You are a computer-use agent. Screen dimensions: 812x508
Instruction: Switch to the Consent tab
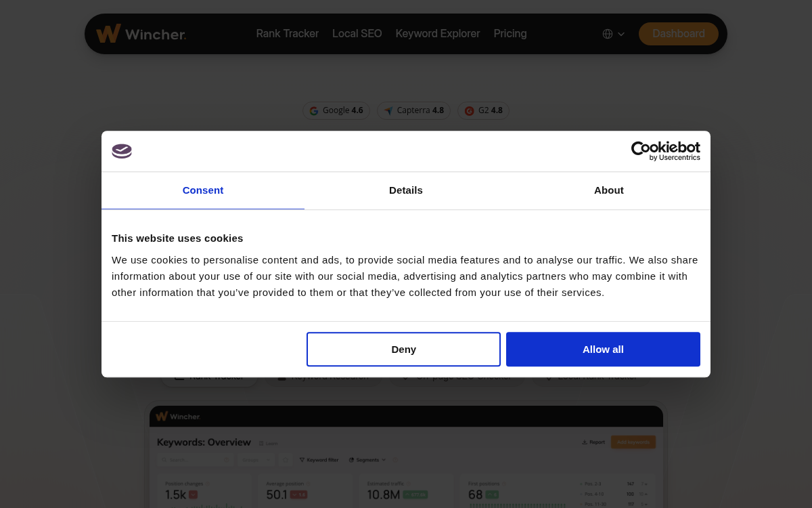[x=203, y=190]
